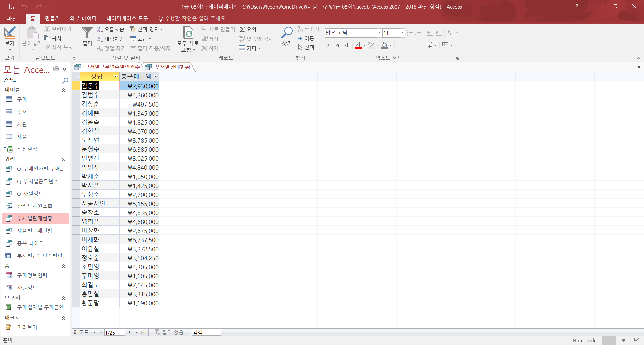
Task: Switch to SQL view in status bar
Action: coord(623,340)
